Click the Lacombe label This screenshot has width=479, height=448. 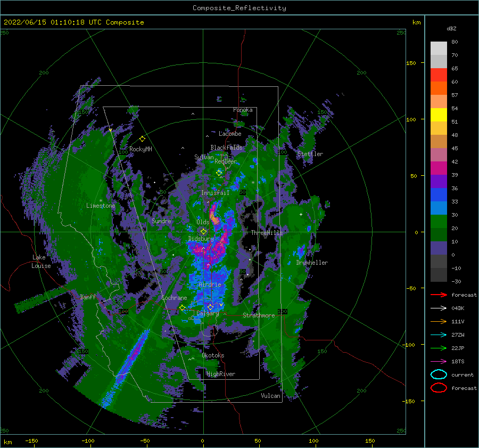[x=230, y=134]
